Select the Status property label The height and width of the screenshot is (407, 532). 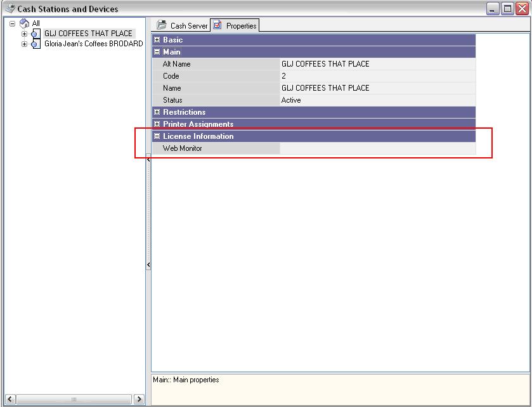coord(172,100)
